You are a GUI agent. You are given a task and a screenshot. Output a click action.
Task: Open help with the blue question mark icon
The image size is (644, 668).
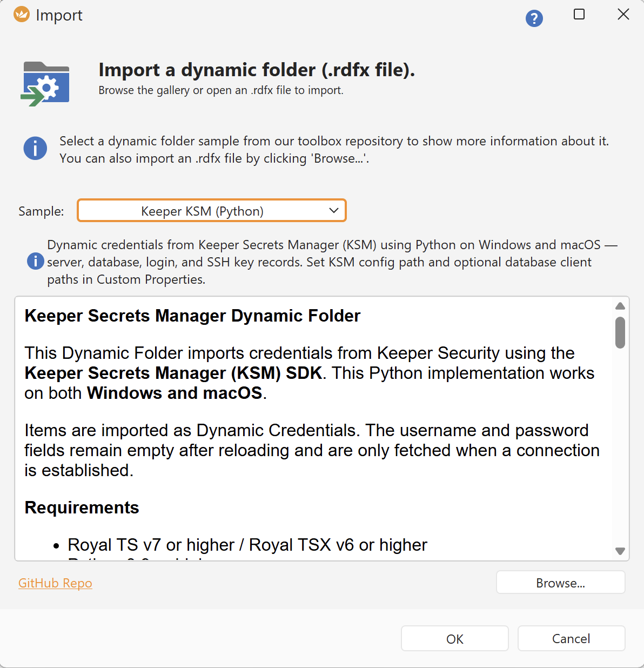(534, 19)
